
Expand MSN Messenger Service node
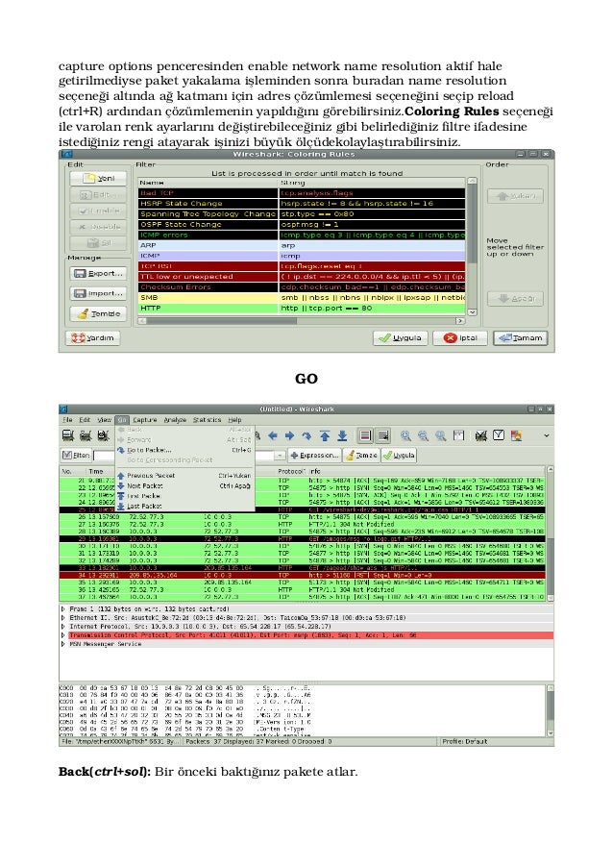pyautogui.click(x=63, y=644)
